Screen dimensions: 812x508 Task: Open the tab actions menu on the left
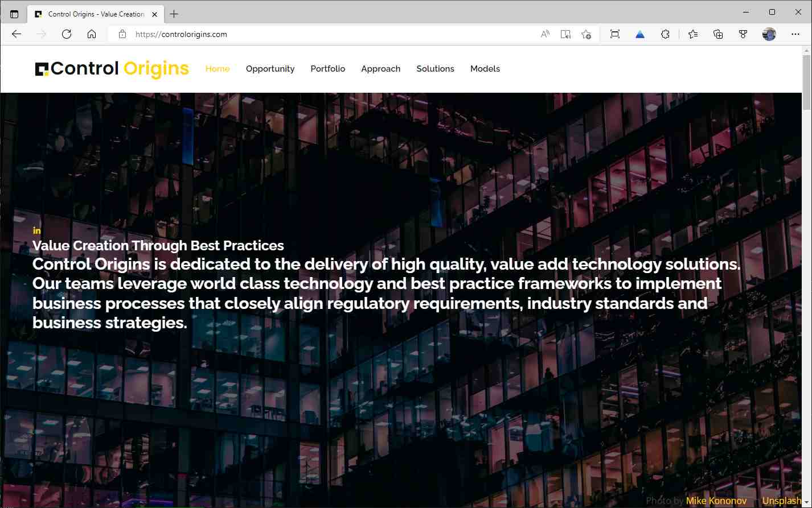coord(14,14)
